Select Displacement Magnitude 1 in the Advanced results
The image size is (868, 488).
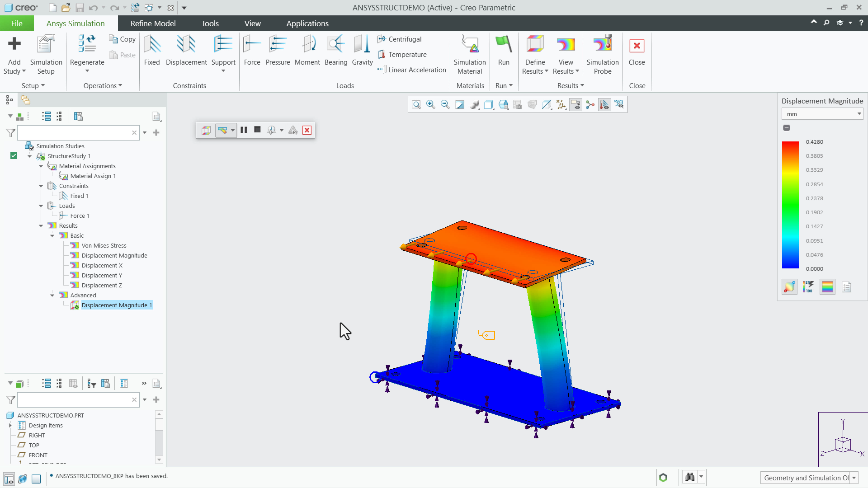[116, 305]
